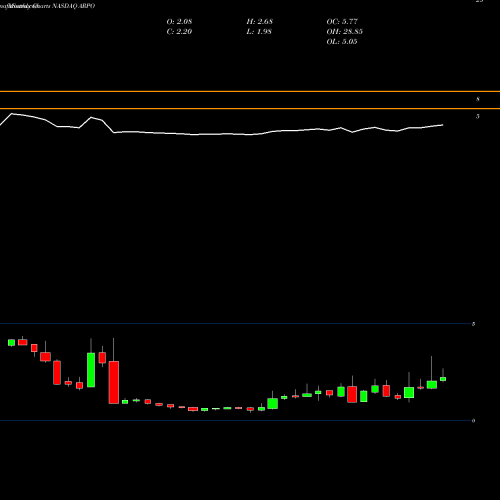Click the tall green candle on the left

coord(91,370)
